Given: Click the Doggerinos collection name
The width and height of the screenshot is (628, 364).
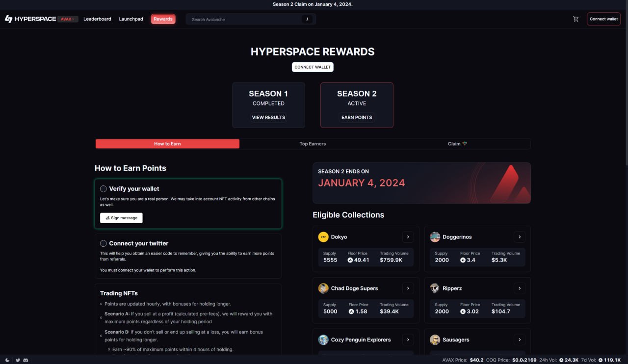Looking at the screenshot, I should (x=457, y=237).
